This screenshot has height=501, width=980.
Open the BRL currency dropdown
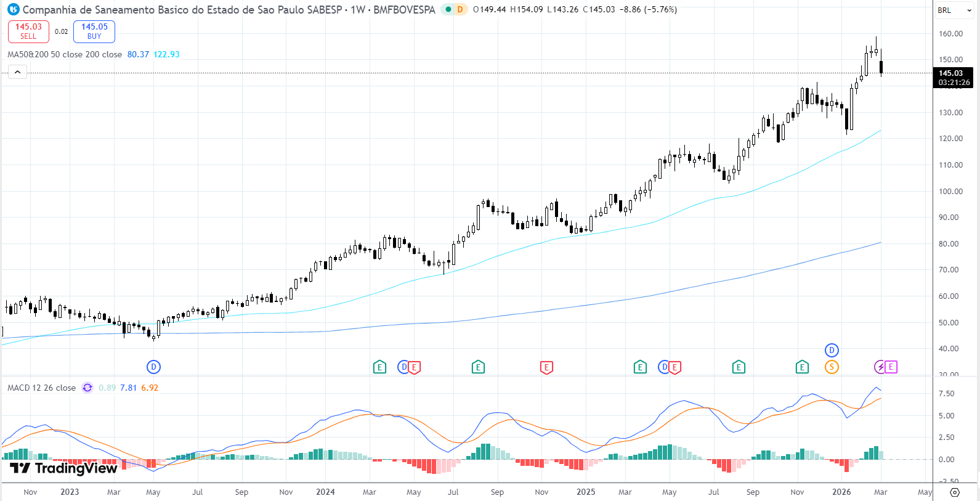(x=954, y=10)
